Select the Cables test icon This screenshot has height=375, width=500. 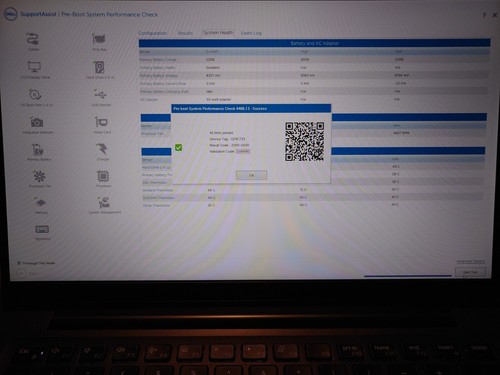click(x=33, y=39)
